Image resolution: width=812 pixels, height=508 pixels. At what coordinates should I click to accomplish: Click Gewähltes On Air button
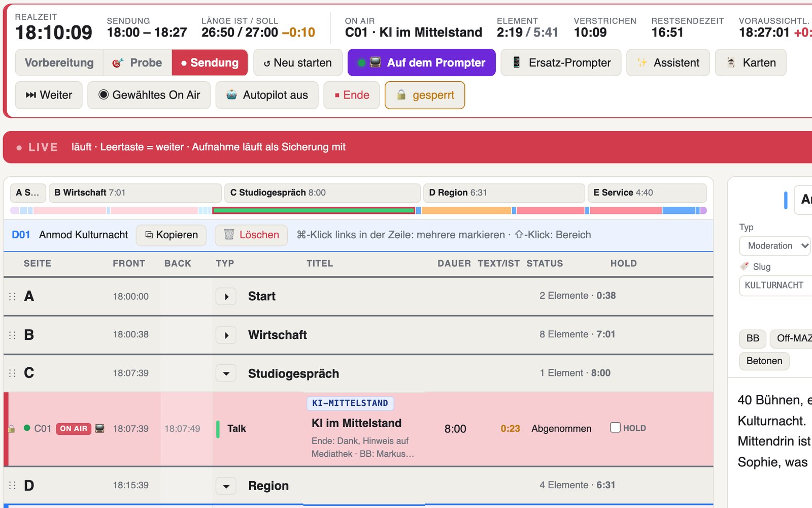click(x=149, y=95)
